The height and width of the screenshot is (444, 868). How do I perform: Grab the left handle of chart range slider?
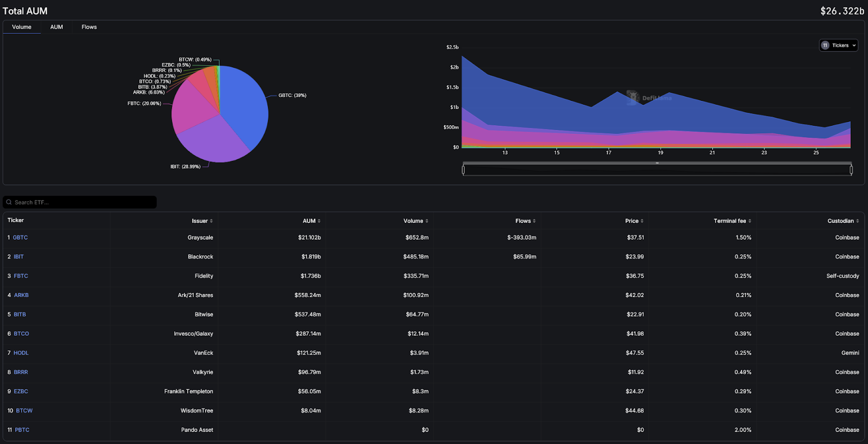click(x=463, y=170)
